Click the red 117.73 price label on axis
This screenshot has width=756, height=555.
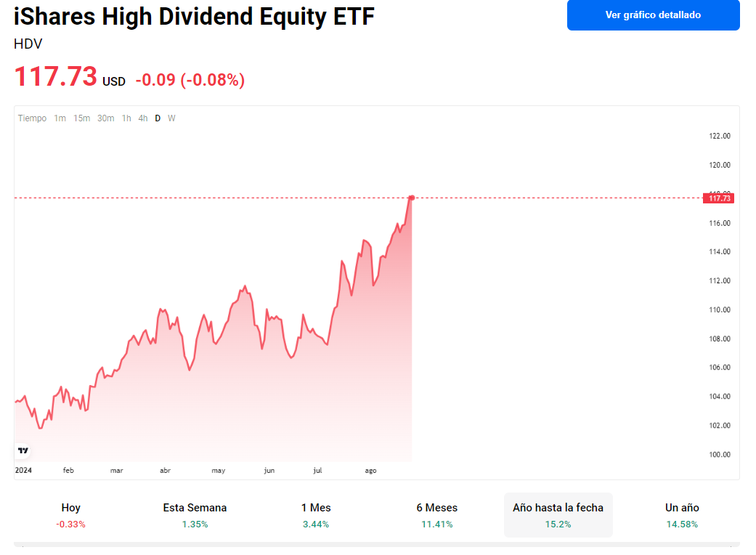pyautogui.click(x=718, y=198)
